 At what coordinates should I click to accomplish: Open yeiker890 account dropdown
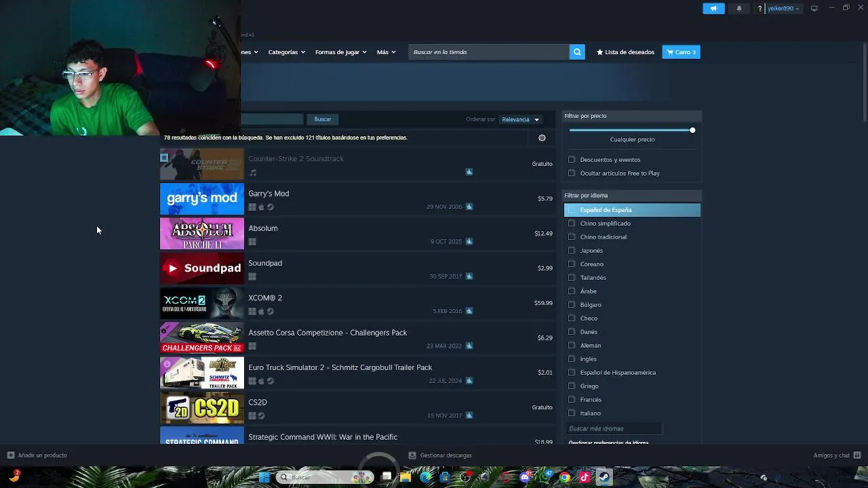tap(783, 9)
